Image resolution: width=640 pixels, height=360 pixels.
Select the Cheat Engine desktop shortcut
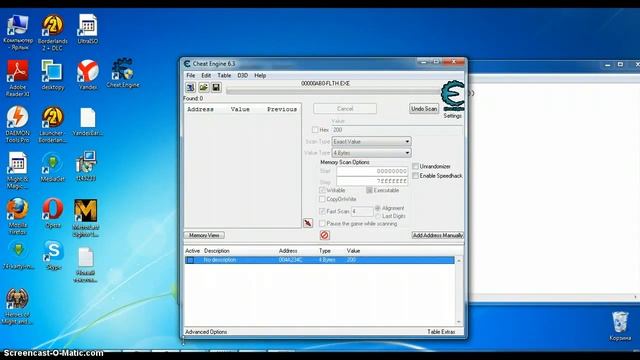pos(122,73)
